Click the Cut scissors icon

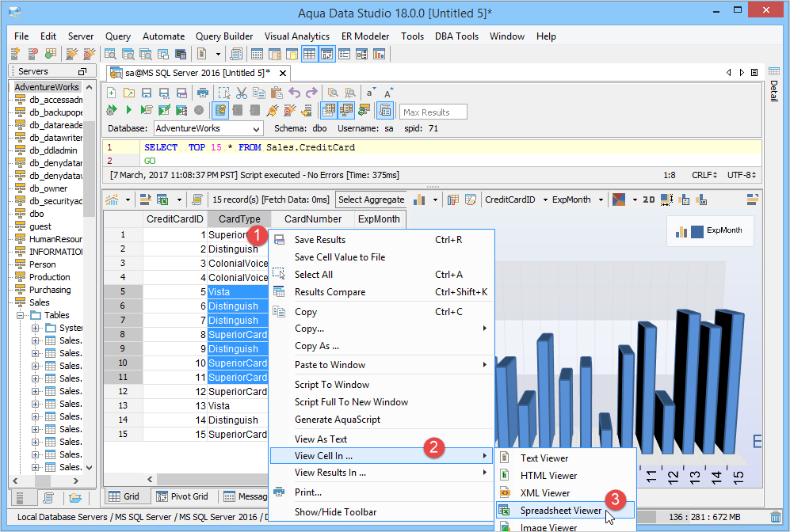[242, 93]
